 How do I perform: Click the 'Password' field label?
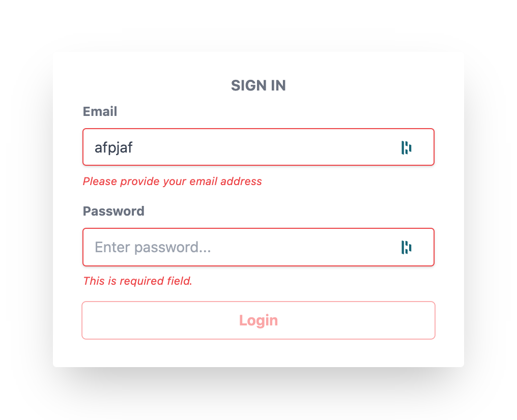tap(113, 211)
